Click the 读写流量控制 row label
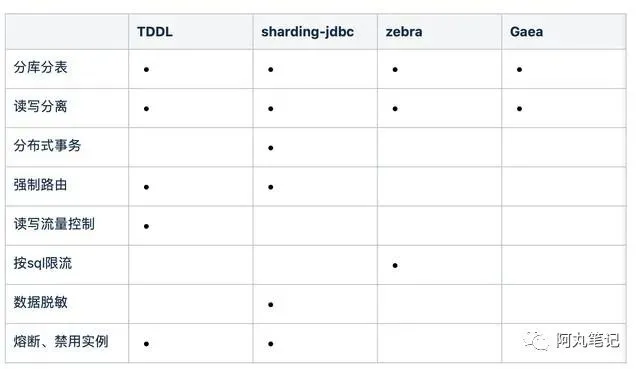The height and width of the screenshot is (369, 640). point(54,224)
